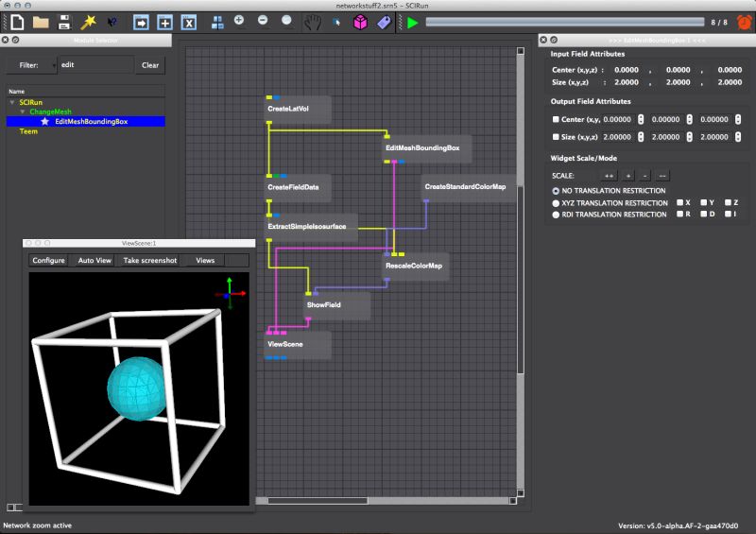Adjust the Size z value stepper

[738, 137]
